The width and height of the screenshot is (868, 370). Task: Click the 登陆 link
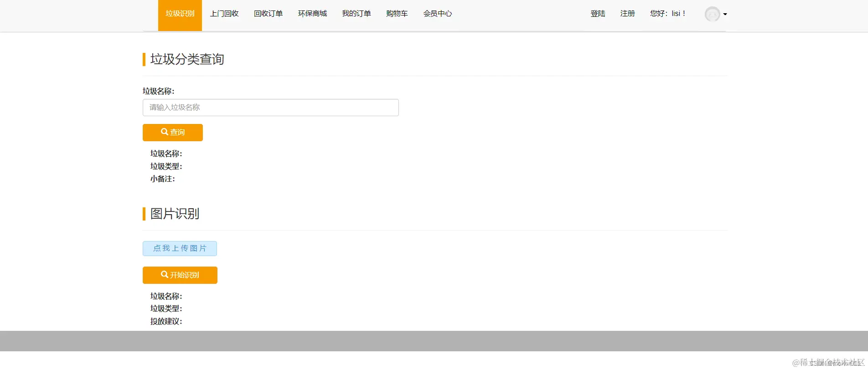(x=598, y=14)
